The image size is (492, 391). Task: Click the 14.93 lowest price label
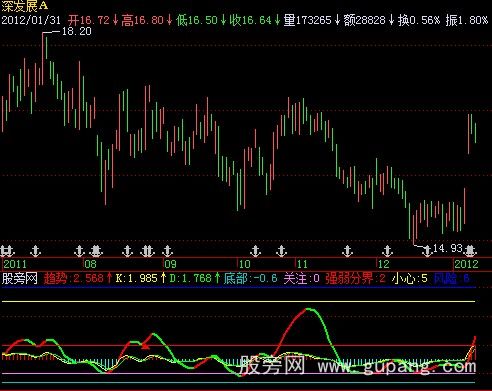click(x=448, y=248)
